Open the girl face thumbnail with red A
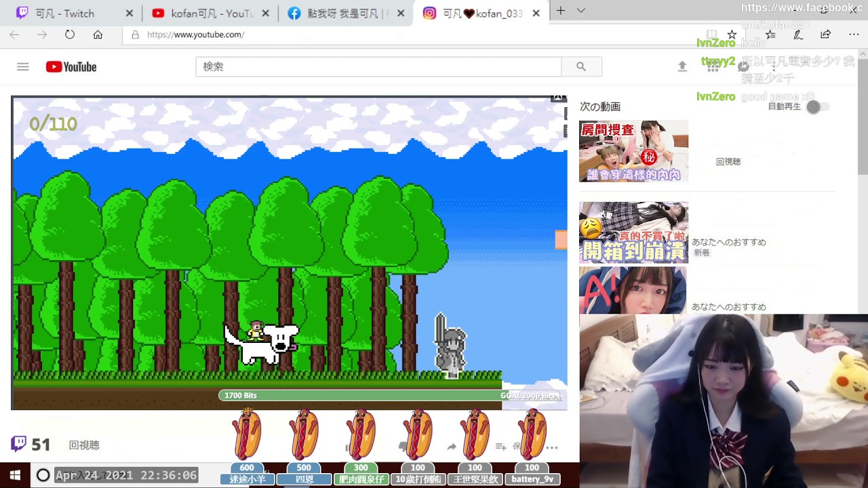Image resolution: width=868 pixels, height=488 pixels. point(633,290)
